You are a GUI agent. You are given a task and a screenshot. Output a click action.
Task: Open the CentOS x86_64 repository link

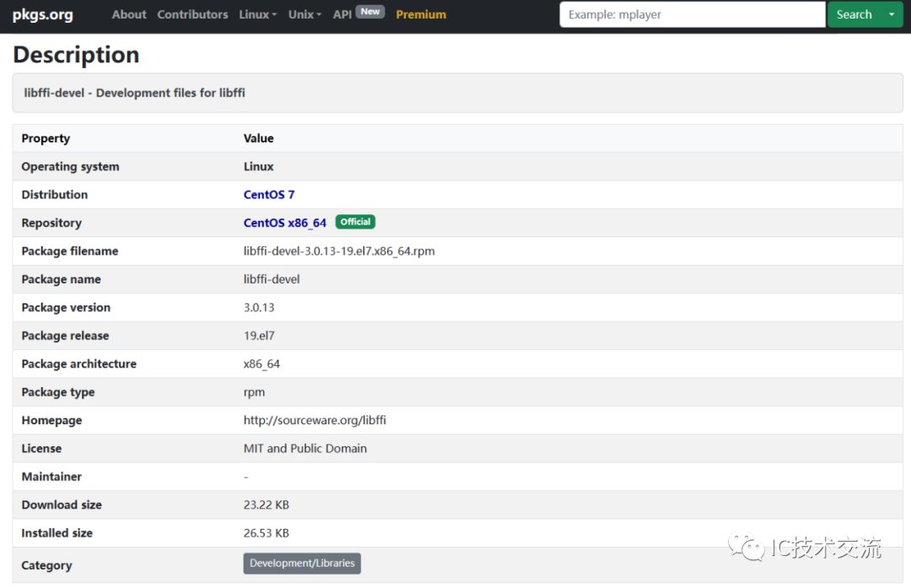pos(285,223)
